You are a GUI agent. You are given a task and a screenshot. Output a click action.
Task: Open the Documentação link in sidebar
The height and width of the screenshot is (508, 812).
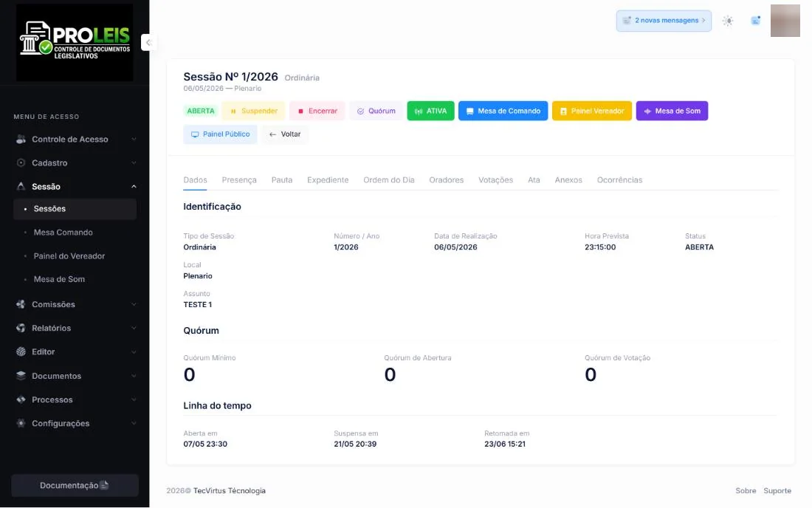[75, 485]
